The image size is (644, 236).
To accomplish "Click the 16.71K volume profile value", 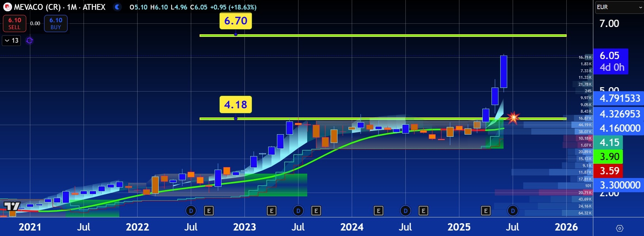I will 585,57.
